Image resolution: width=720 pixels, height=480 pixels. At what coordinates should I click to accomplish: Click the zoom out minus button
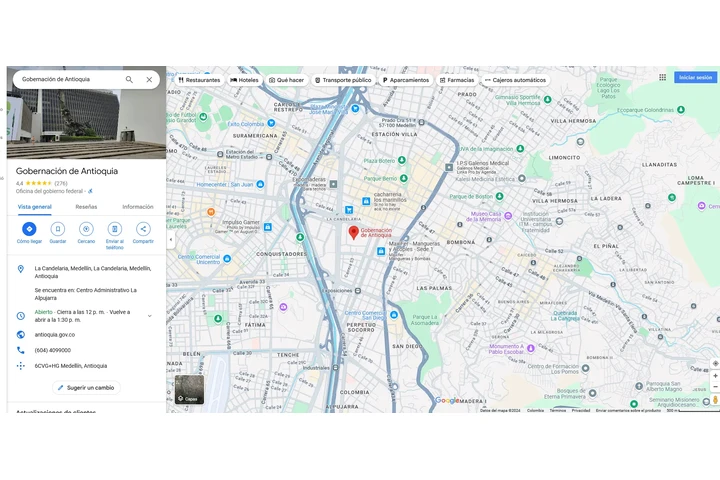(715, 387)
